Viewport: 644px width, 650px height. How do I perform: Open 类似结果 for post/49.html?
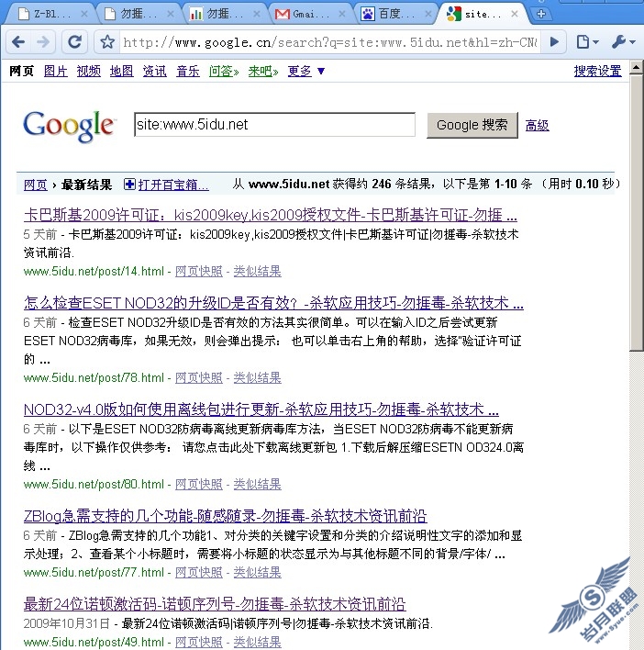(x=257, y=642)
